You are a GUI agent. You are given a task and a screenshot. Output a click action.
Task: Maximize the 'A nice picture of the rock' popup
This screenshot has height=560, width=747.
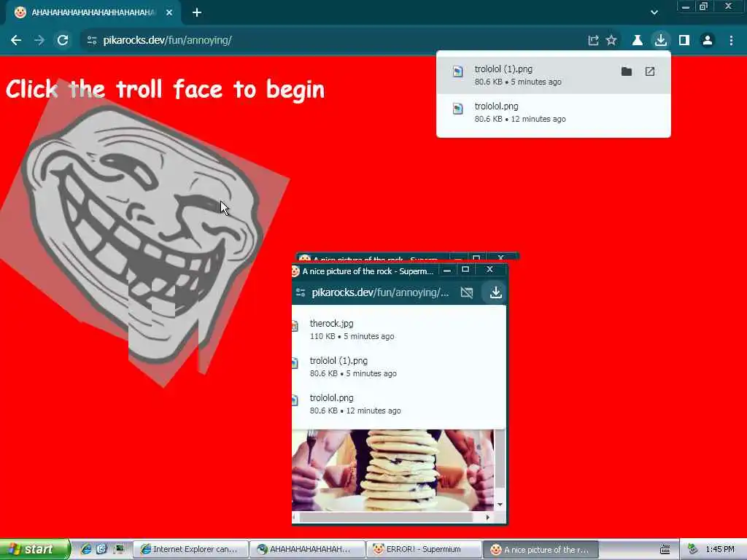[465, 270]
